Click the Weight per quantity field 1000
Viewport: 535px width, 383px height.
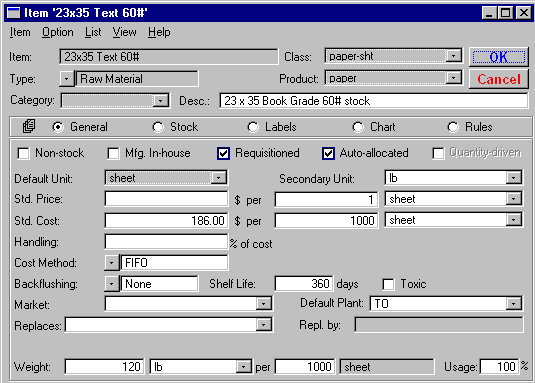305,367
